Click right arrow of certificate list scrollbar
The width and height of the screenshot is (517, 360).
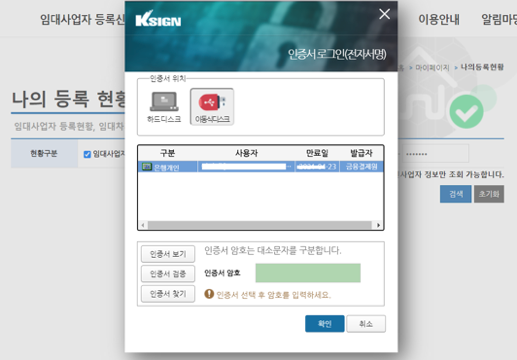pyautogui.click(x=378, y=225)
